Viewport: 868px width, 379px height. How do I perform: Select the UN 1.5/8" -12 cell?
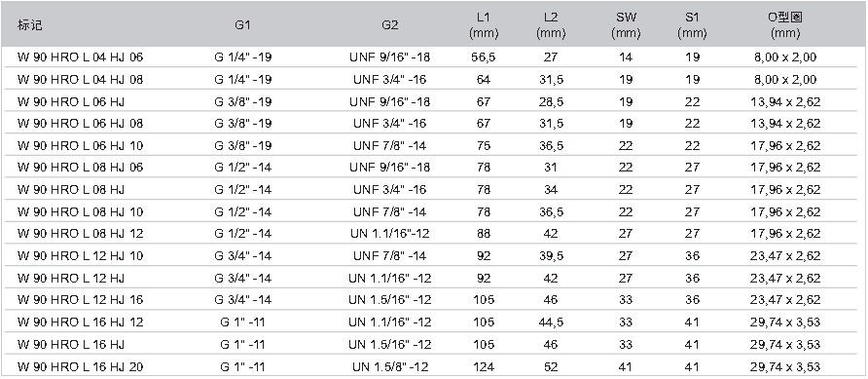coord(389,366)
